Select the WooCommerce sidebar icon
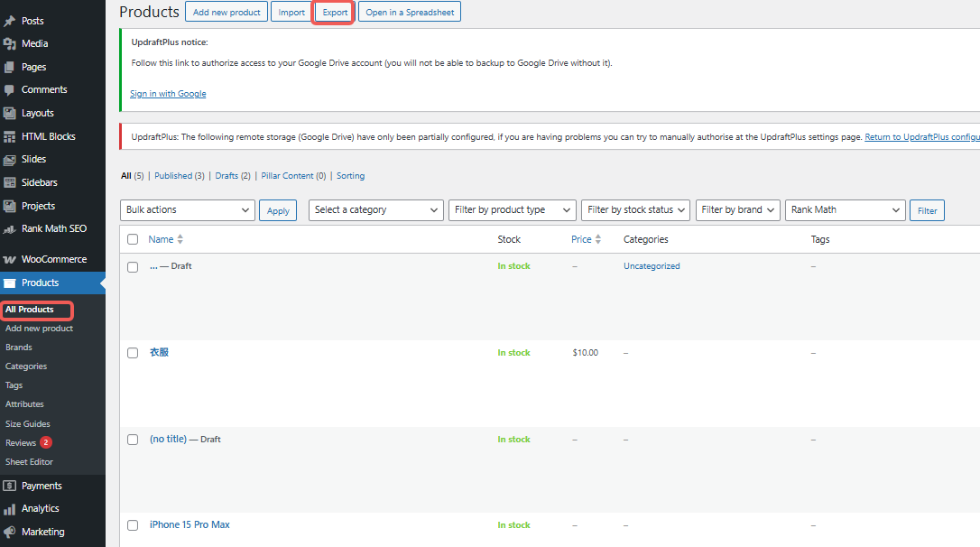This screenshot has height=547, width=980. (x=12, y=258)
